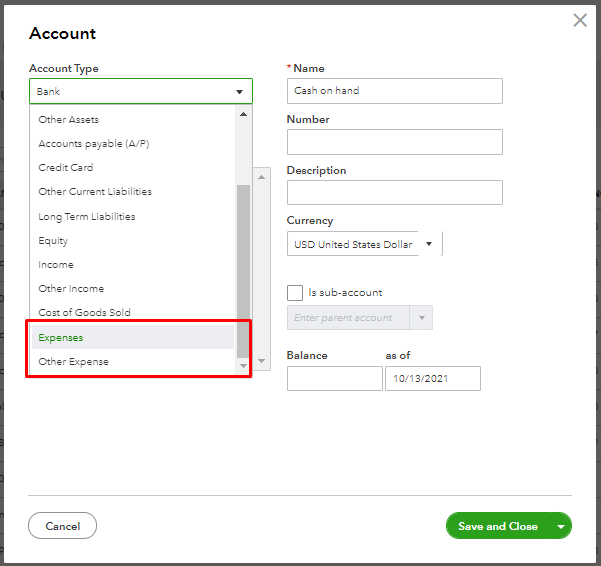Expand the parent account dropdown arrow
This screenshot has height=566, width=601.
[x=423, y=318]
